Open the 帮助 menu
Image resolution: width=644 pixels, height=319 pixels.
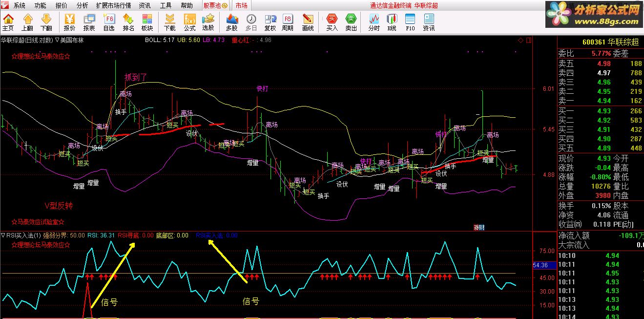point(187,5)
